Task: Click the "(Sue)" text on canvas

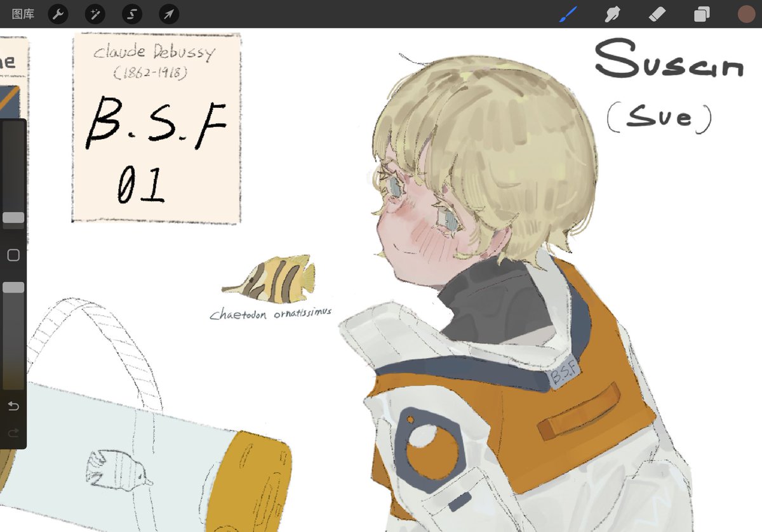Action: tap(659, 119)
